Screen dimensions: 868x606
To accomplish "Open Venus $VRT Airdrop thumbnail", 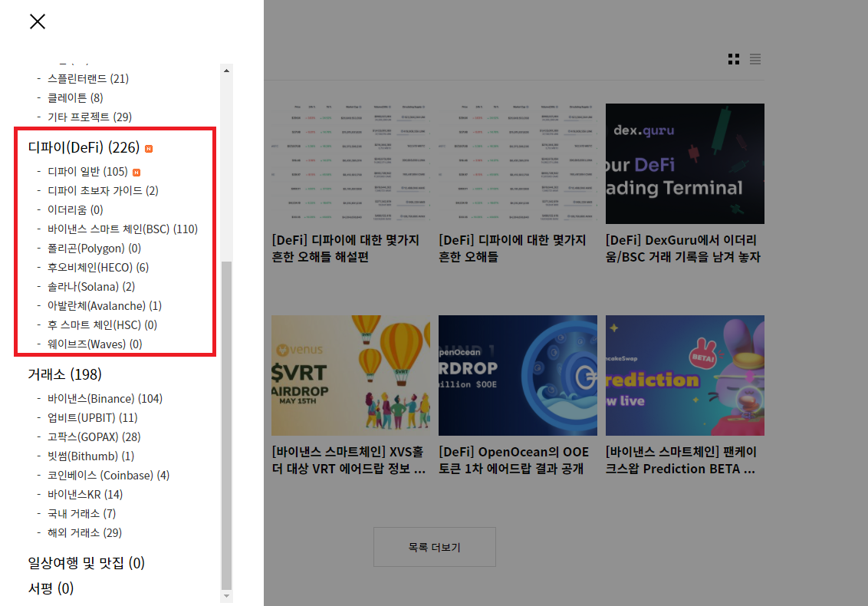I will [350, 376].
